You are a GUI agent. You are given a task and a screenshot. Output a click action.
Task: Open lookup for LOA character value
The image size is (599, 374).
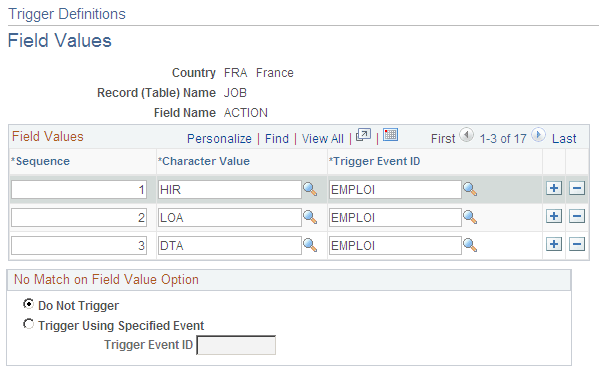[310, 217]
